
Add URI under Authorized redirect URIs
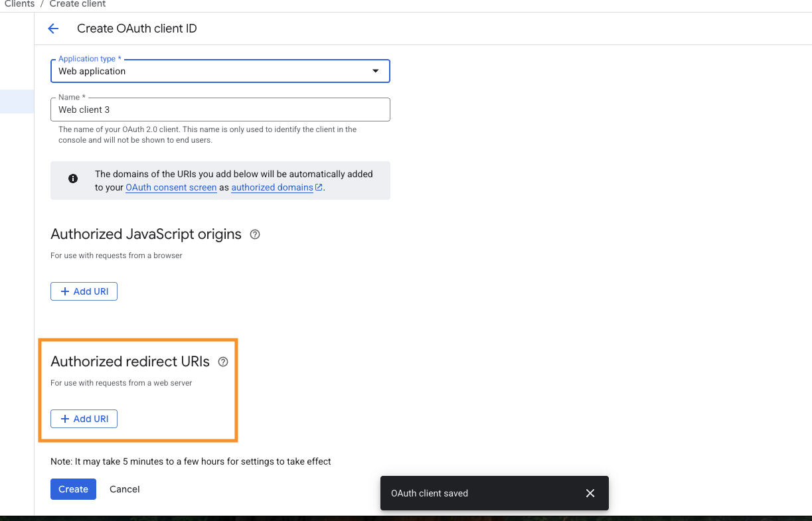84,419
